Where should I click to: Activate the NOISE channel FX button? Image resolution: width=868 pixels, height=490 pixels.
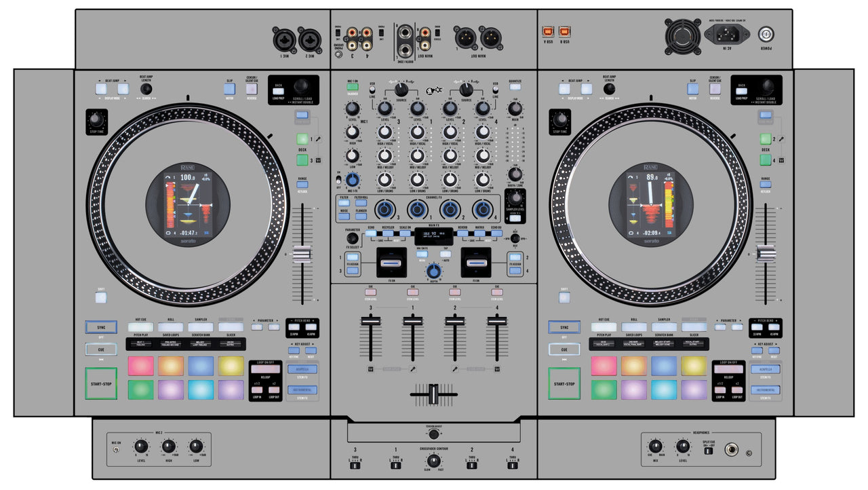pos(344,216)
